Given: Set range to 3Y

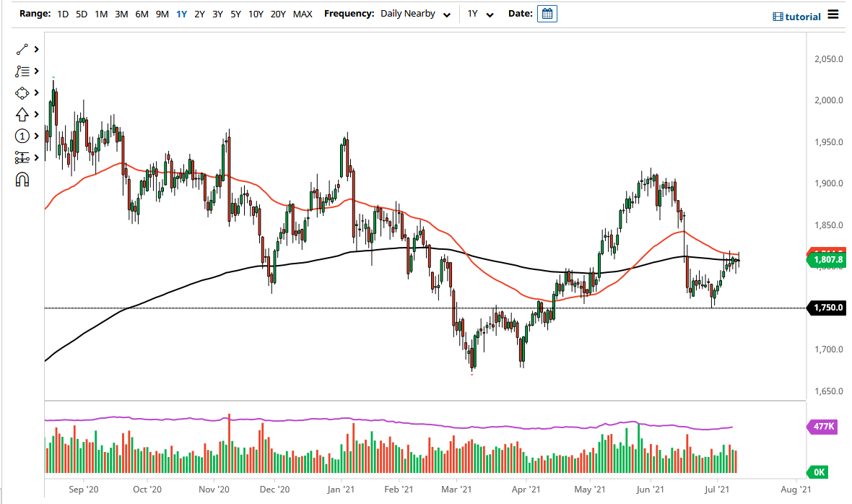Looking at the screenshot, I should pyautogui.click(x=217, y=14).
